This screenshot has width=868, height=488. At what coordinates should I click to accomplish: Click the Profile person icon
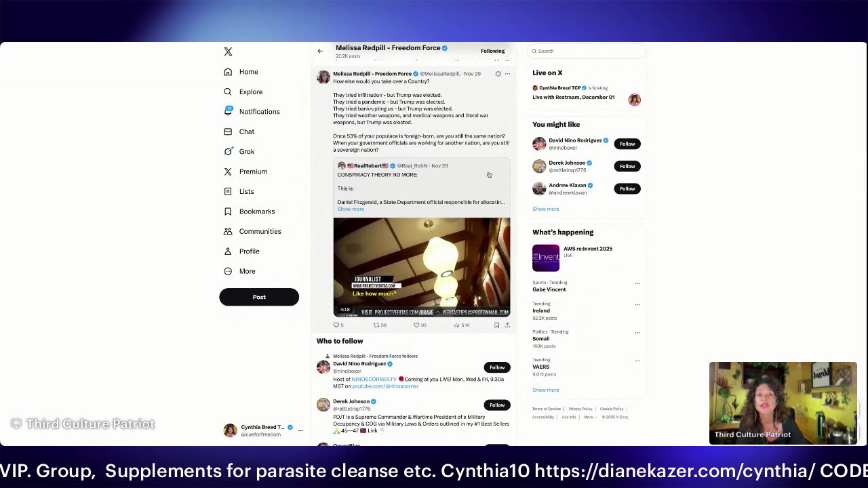pyautogui.click(x=228, y=251)
